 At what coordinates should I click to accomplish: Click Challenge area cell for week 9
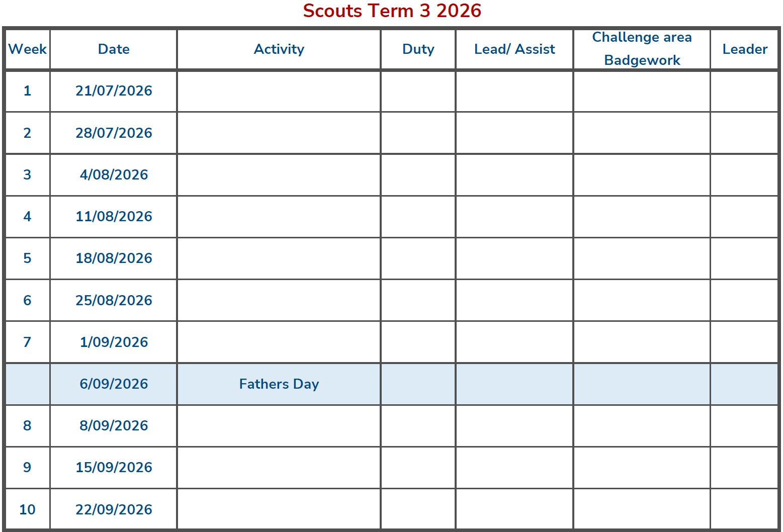click(x=642, y=468)
